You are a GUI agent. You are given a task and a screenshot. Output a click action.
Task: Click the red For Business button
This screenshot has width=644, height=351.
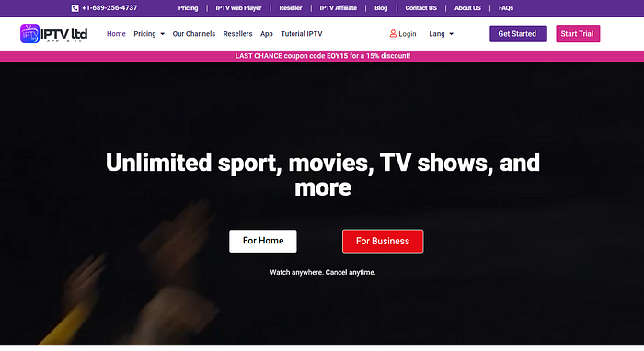pyautogui.click(x=383, y=241)
